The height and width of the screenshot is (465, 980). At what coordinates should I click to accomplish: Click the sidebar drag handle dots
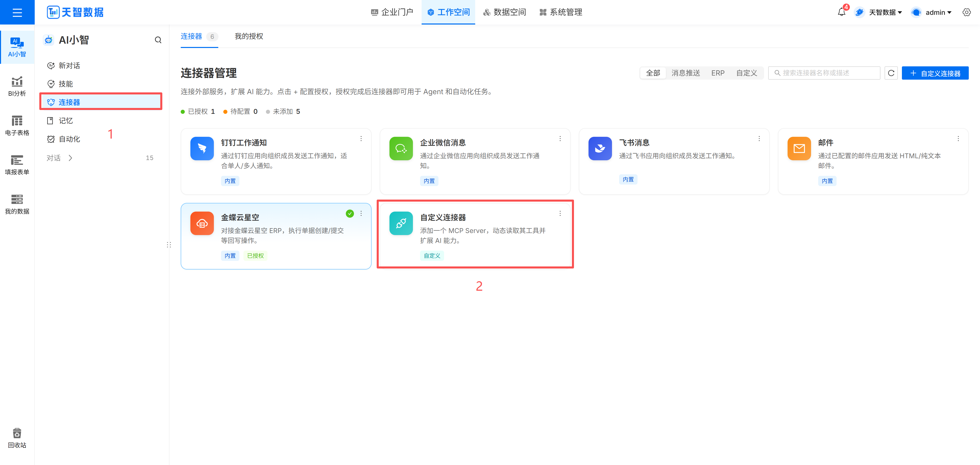[169, 245]
